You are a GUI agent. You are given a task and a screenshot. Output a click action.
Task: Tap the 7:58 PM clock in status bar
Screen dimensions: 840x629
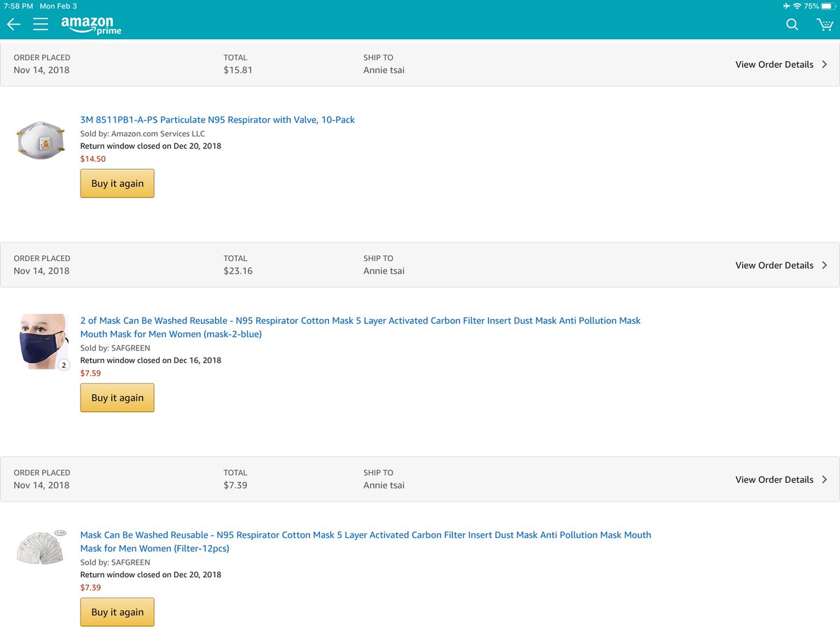pyautogui.click(x=18, y=6)
